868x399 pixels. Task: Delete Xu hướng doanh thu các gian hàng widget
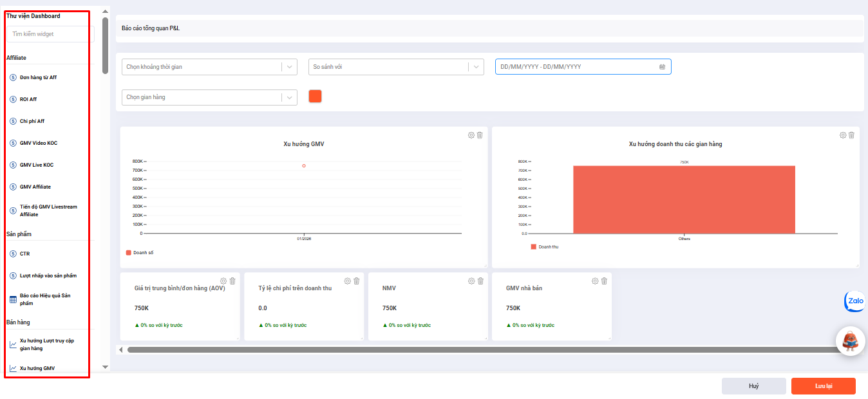pos(851,135)
